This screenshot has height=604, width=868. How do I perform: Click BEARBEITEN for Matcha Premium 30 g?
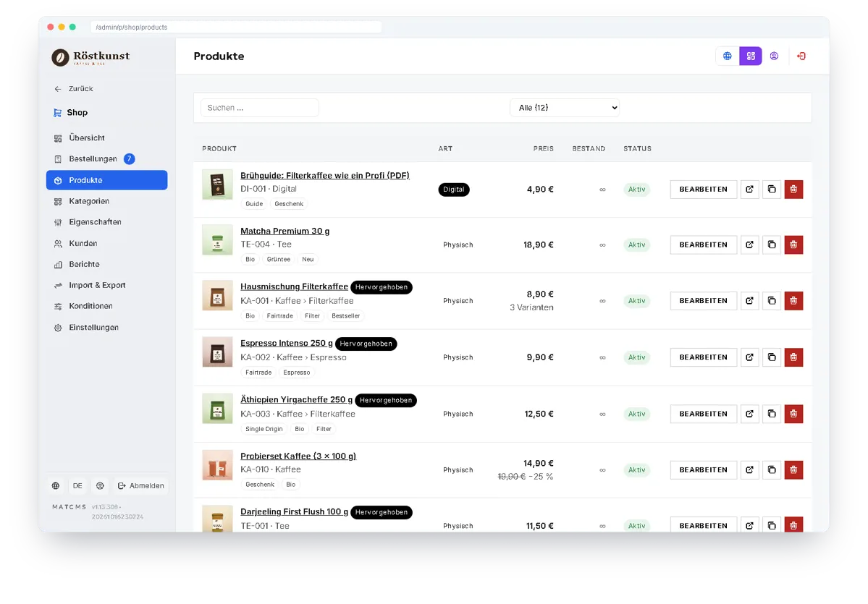[703, 244]
